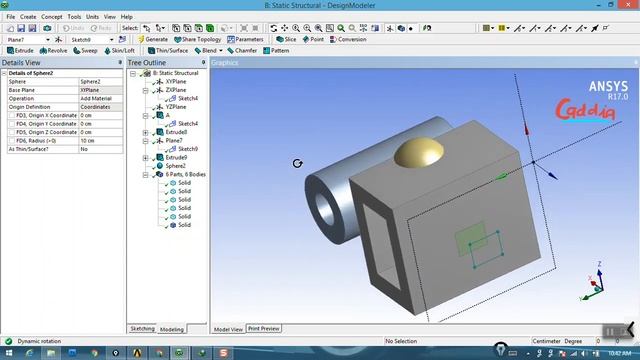Image resolution: width=640 pixels, height=360 pixels.
Task: Click the Chamfer button
Action: tap(242, 51)
